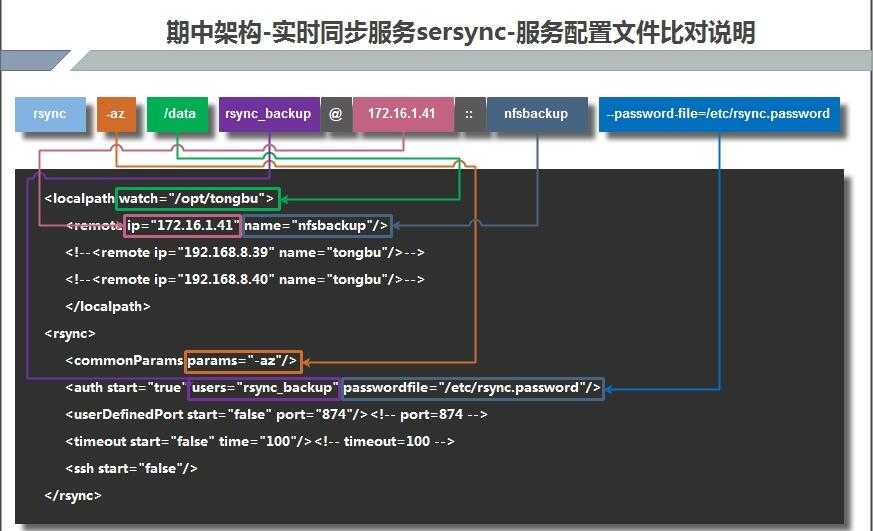
Task: Click the green '/data' box
Action: pyautogui.click(x=177, y=114)
